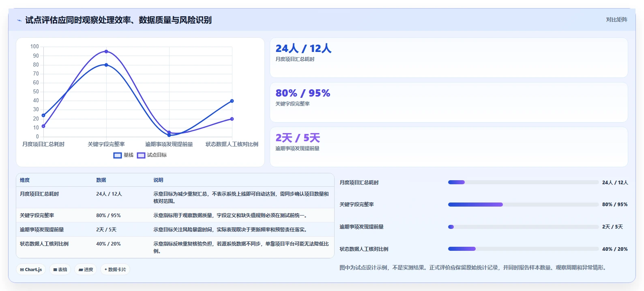Click the table cell 逾期事项发现提前量

42,230
